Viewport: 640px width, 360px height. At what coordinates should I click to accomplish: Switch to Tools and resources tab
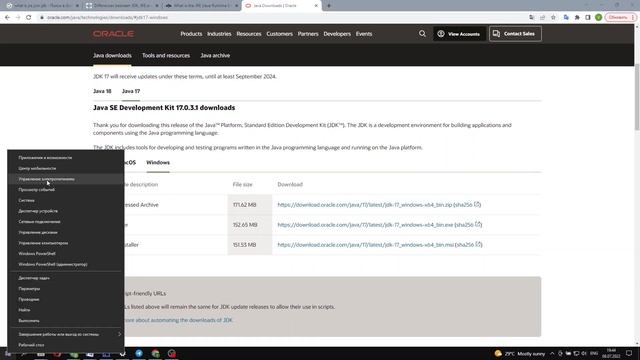[166, 56]
